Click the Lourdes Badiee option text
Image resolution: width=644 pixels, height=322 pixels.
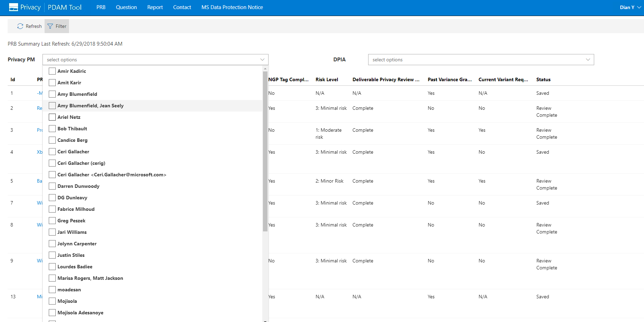(75, 267)
